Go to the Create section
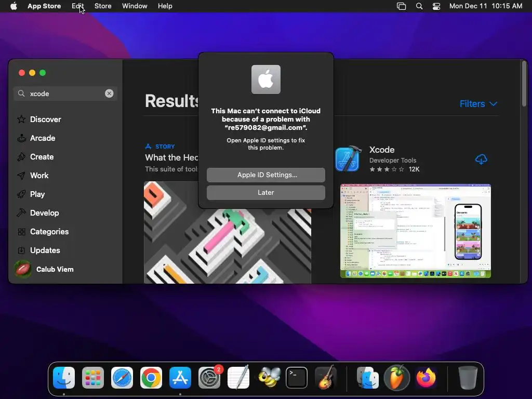This screenshot has height=399, width=532. coord(42,157)
